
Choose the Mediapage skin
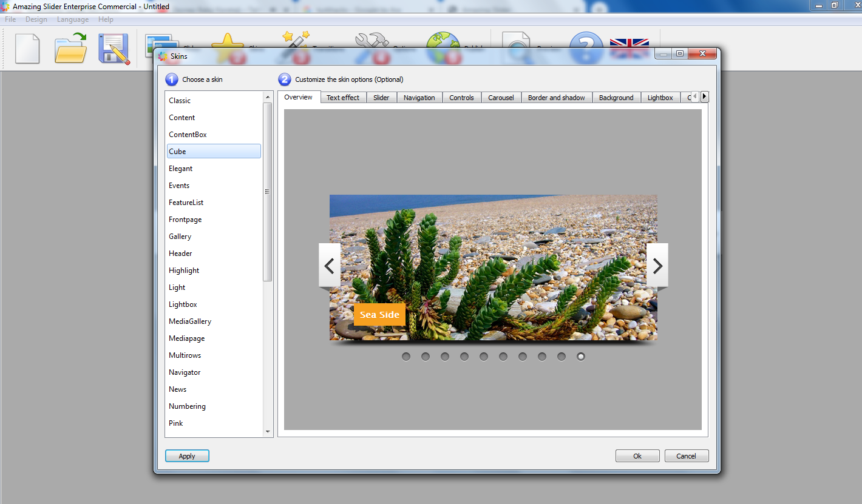(x=214, y=338)
